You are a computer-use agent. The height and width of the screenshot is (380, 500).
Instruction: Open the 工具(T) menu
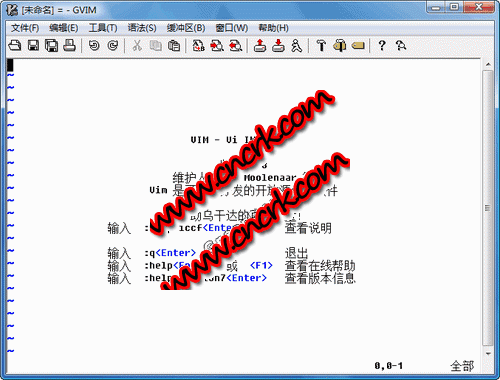[103, 28]
